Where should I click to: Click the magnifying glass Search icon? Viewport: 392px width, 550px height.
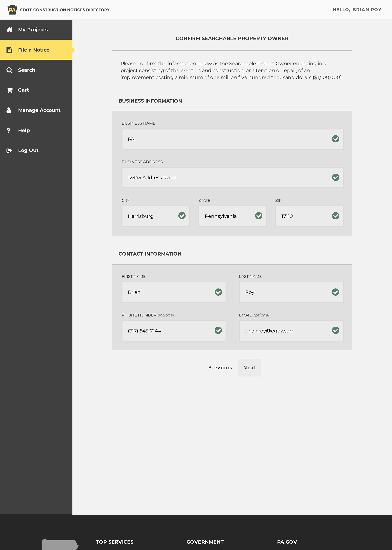(9, 70)
